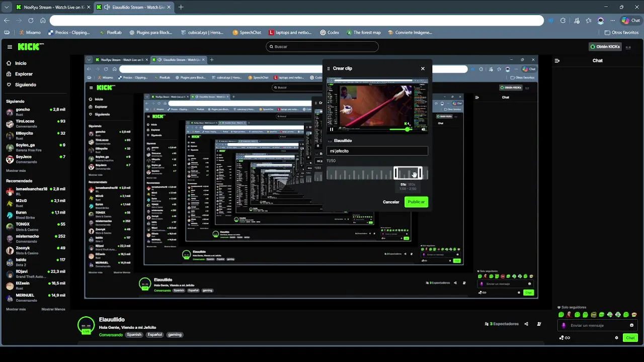Viewport: 644px width, 362px height.
Task: Click the clip trim range slider handle
Action: click(408, 173)
